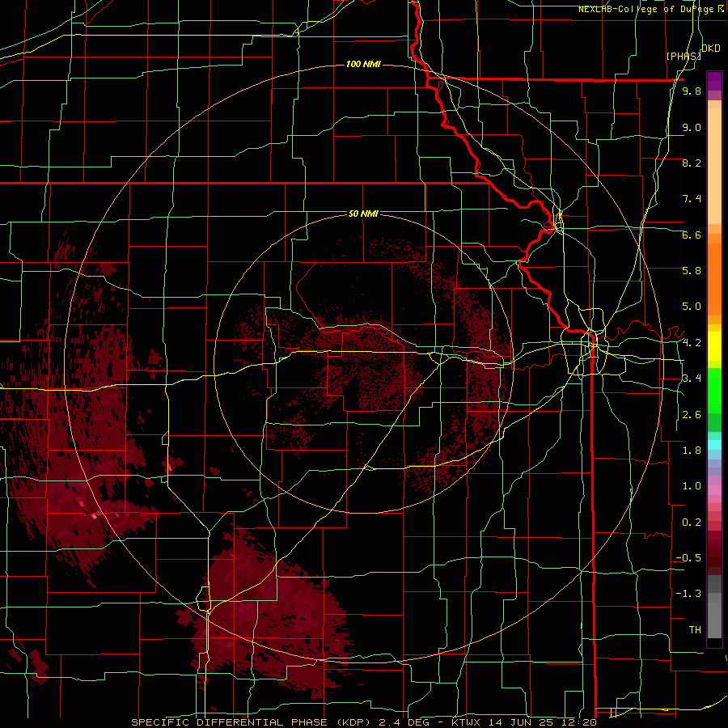Click the yellow segment of the color bar
Viewport: 728px width, 728px height.
714,346
